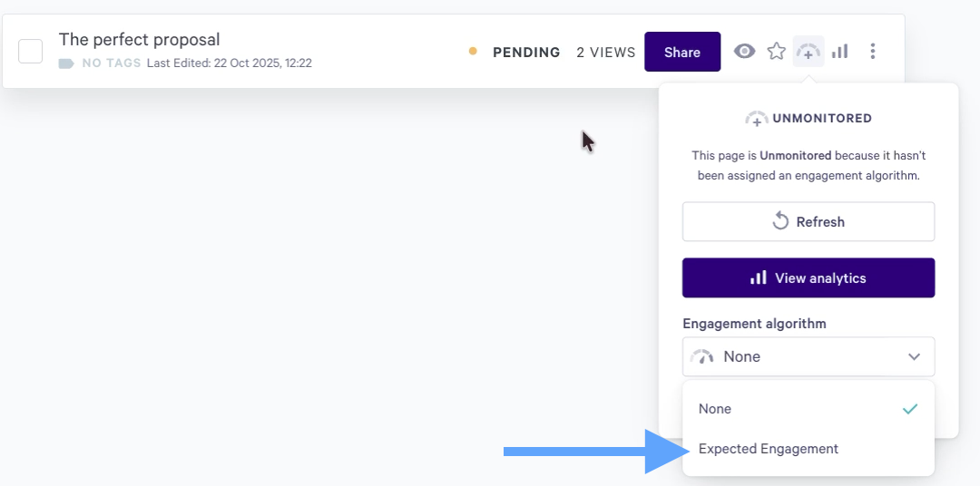Select The perfect proposal checkbox

click(31, 51)
